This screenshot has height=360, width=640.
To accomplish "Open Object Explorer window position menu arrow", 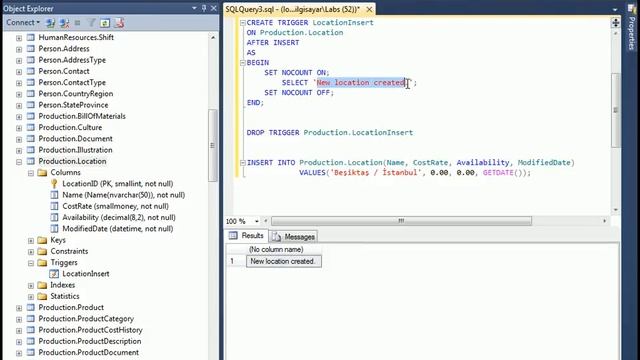I will tap(194, 8).
